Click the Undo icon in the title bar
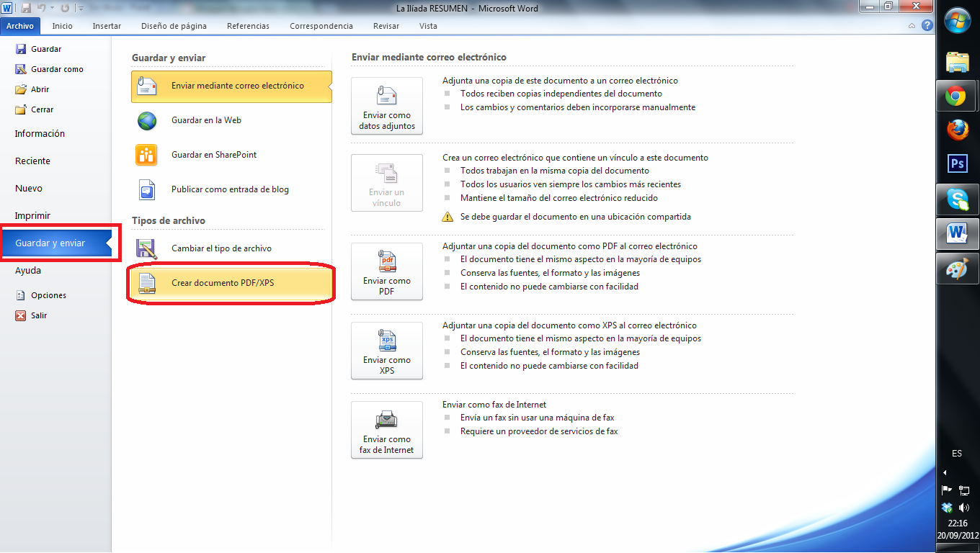980x553 pixels. [x=42, y=7]
